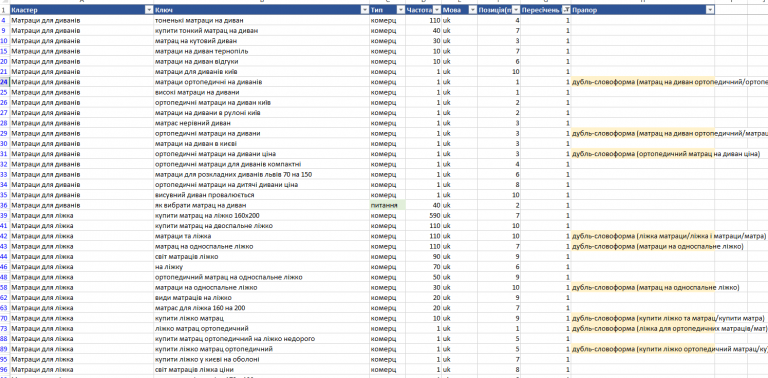Select cell 'як вибрати матрац на диван'
The image size is (768, 378).
261,206
